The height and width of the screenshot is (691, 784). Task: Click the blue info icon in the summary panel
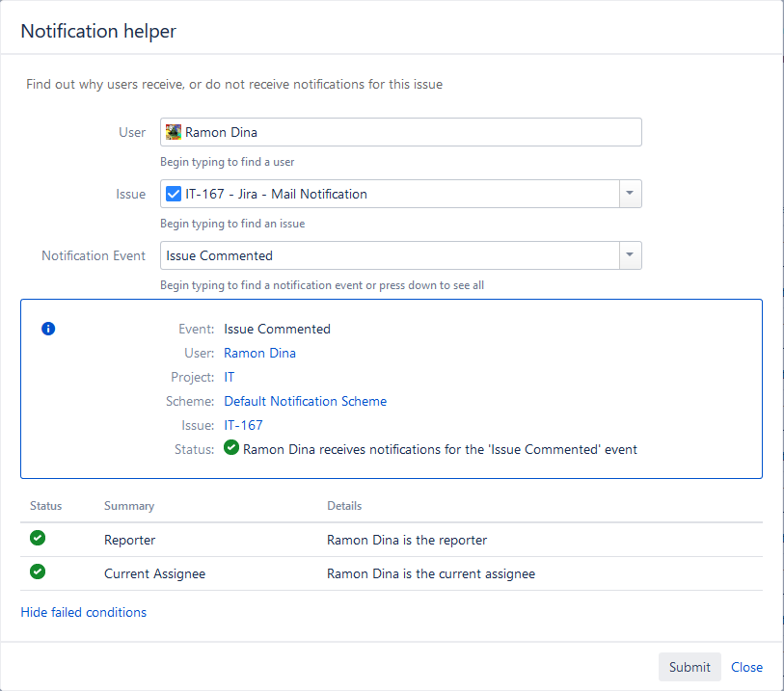coord(48,329)
